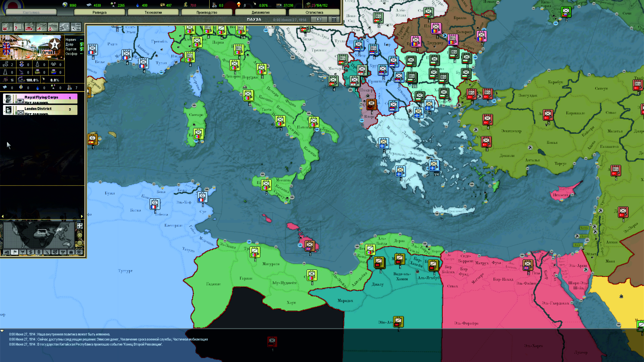The width and height of the screenshot is (644, 362).
Task: Zoom out with the minimap minus button
Action: 80,243
